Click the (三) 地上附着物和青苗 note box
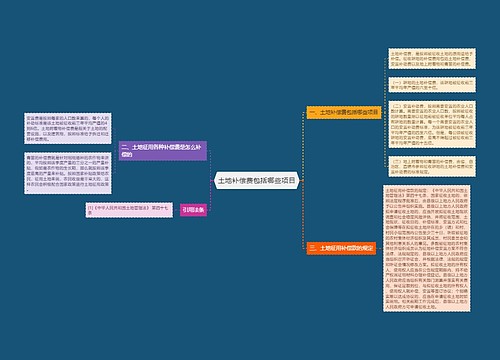The image size is (500, 360). pos(432,166)
